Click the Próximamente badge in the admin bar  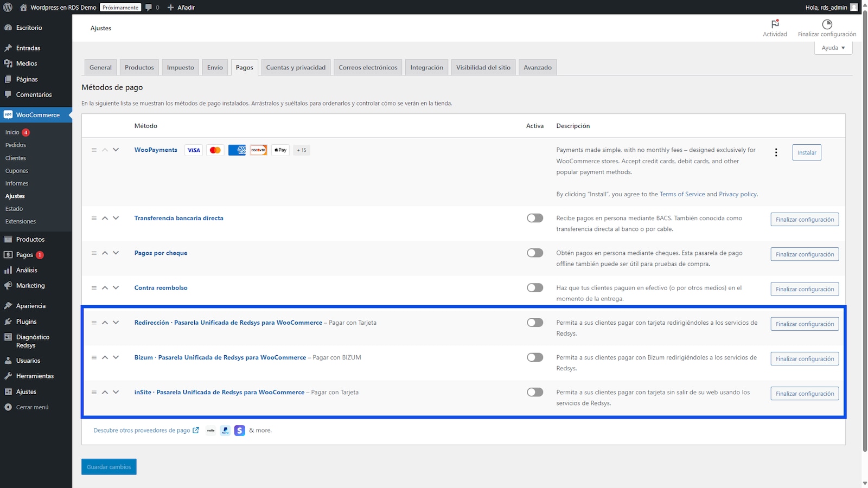(120, 7)
